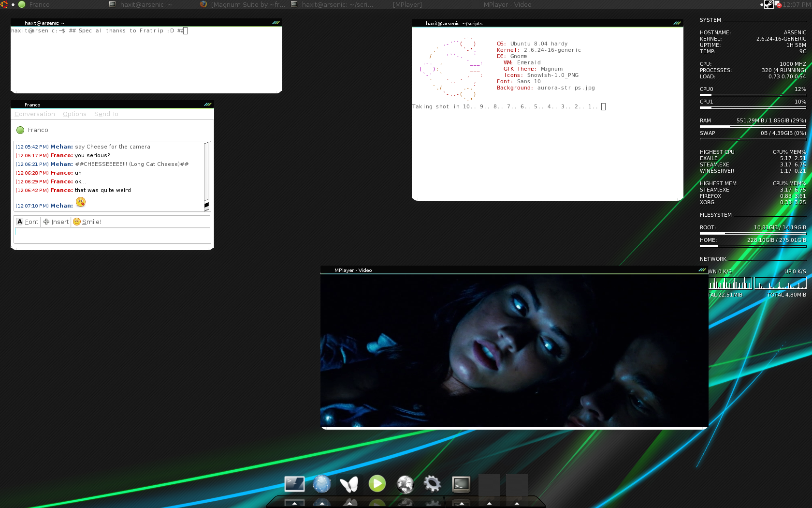The image size is (812, 508).
Task: Click 'you serious?' chat message
Action: [x=92, y=155]
